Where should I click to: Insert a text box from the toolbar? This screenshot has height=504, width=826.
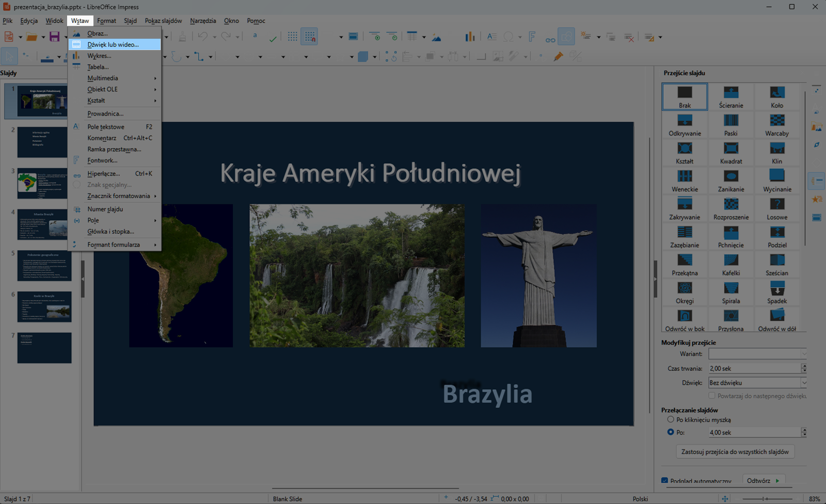click(x=491, y=36)
